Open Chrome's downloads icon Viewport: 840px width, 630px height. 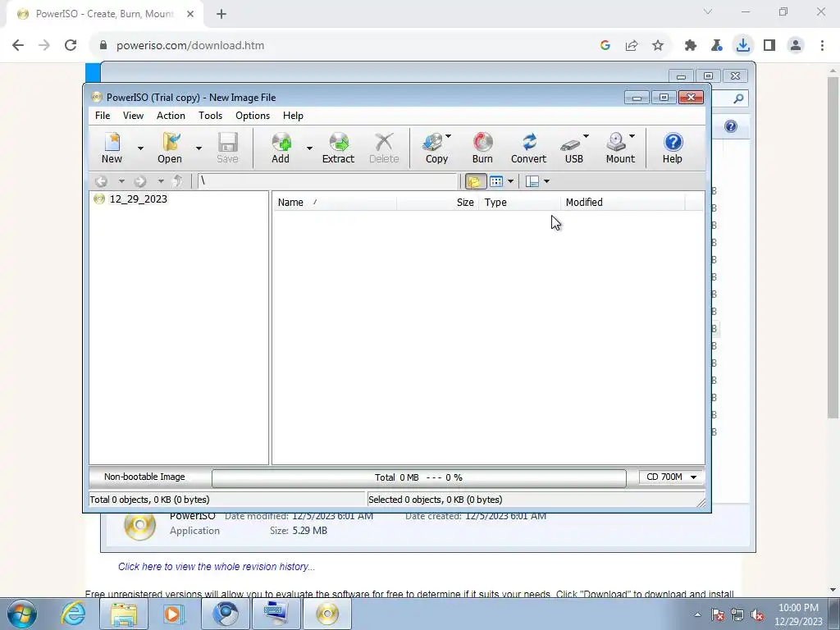tap(743, 46)
